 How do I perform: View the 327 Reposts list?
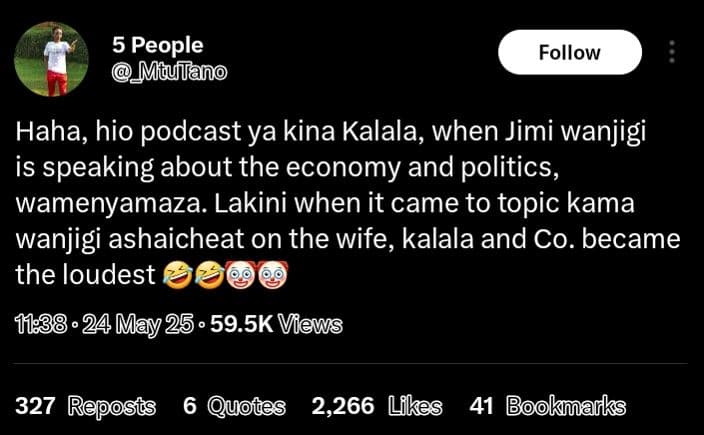pos(85,406)
